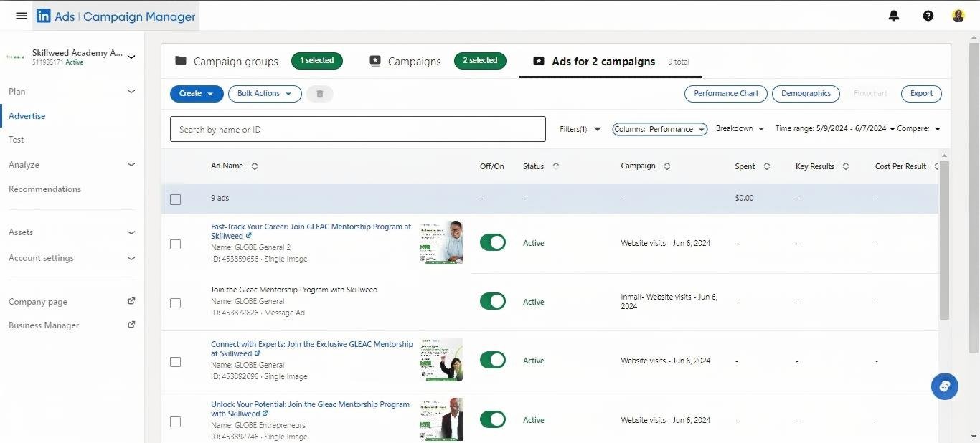The height and width of the screenshot is (443, 980).
Task: Turn off the Fast-Track Your Career ad toggle
Action: click(493, 243)
